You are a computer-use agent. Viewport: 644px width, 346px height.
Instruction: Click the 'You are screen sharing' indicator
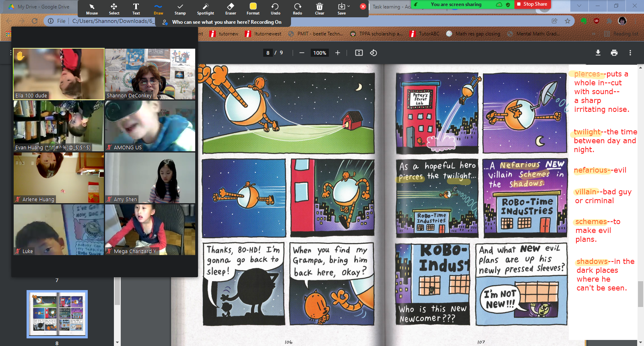456,4
